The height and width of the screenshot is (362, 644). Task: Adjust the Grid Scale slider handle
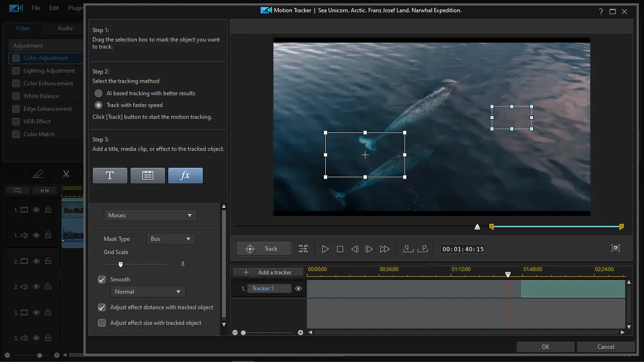(x=121, y=264)
